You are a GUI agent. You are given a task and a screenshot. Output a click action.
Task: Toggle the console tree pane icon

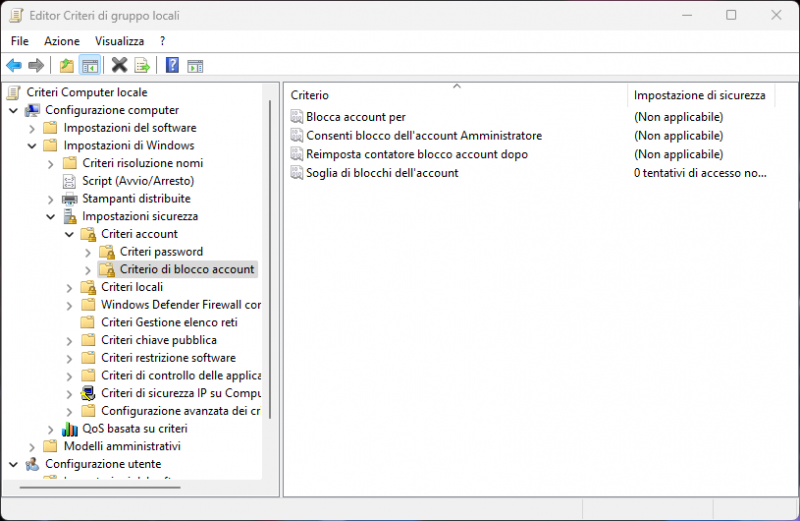90,65
